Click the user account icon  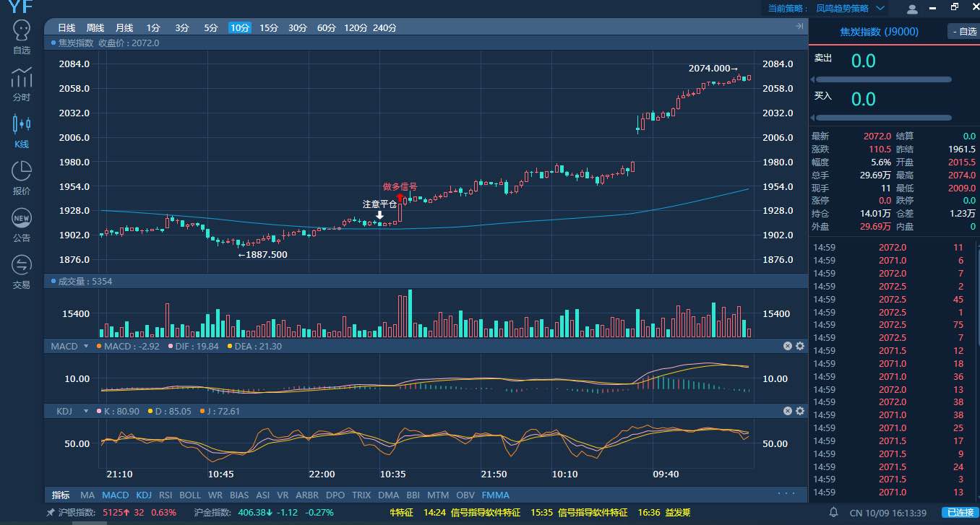point(912,9)
